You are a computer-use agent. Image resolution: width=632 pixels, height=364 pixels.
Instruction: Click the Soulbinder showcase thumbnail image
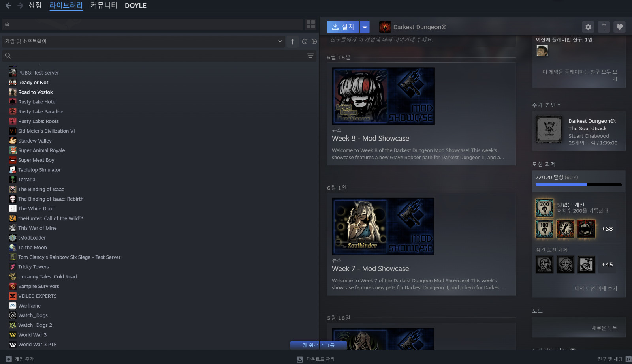[383, 227]
